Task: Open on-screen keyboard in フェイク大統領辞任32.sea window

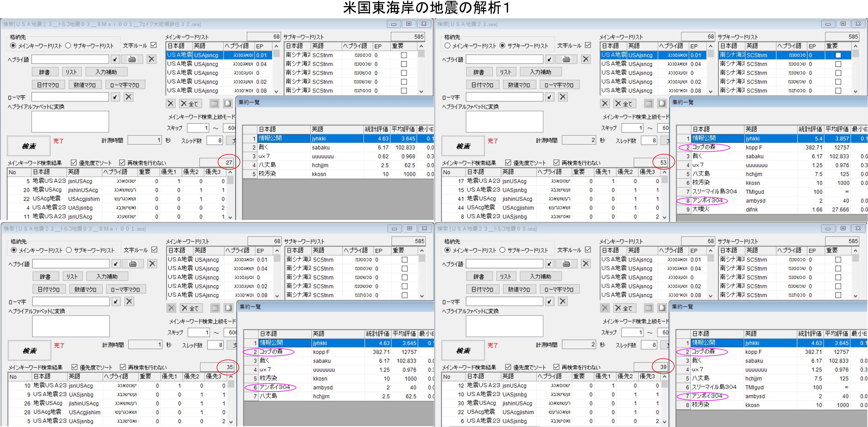Action: 132,59
